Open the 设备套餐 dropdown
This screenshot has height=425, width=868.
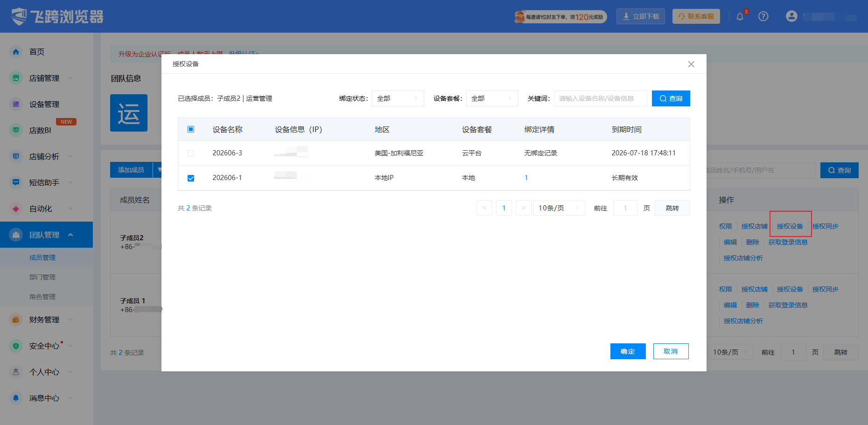coord(492,98)
